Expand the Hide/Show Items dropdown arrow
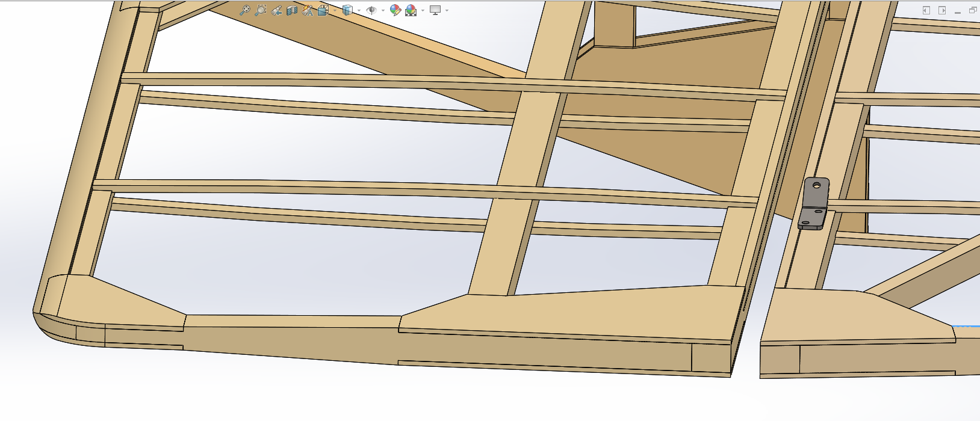 (383, 10)
